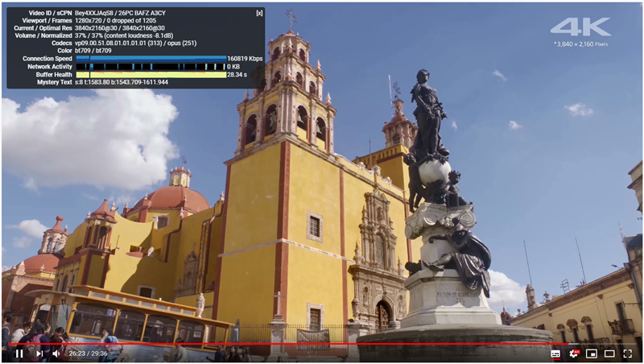Click the 4K watermark logo

580,27
